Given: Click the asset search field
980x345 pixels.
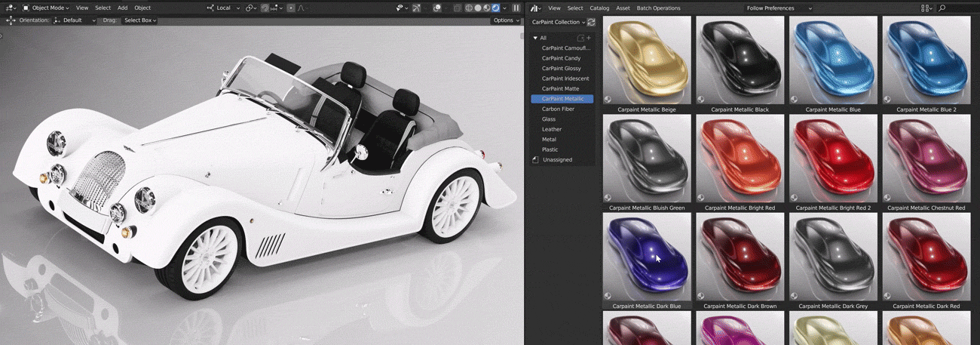Looking at the screenshot, I should pyautogui.click(x=957, y=8).
